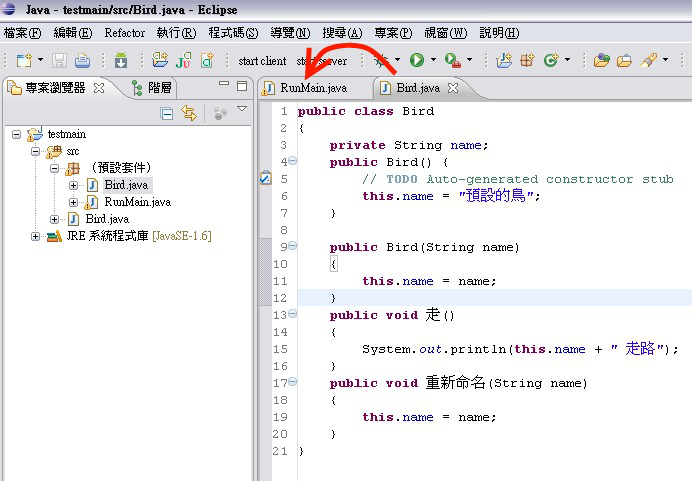
Task: Close the Bird.java editor tab
Action: (x=452, y=88)
